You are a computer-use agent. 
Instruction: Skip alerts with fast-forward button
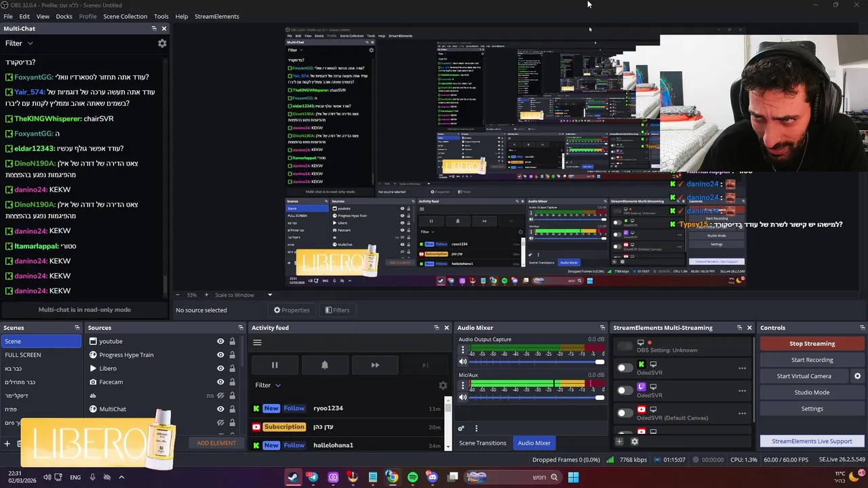pos(375,365)
